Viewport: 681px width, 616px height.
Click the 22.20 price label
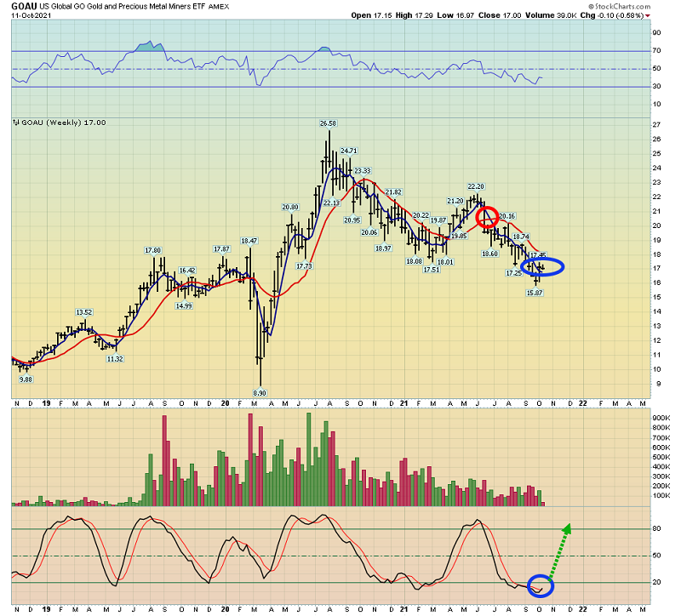point(476,186)
